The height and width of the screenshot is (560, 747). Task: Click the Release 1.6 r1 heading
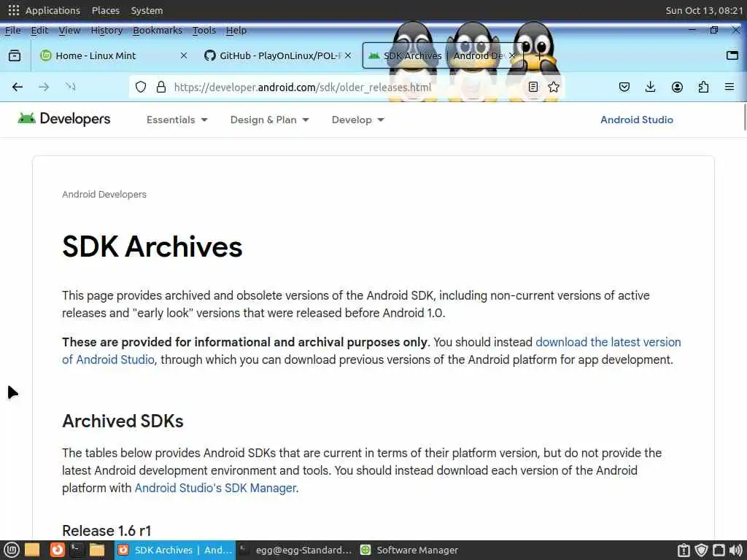(107, 531)
